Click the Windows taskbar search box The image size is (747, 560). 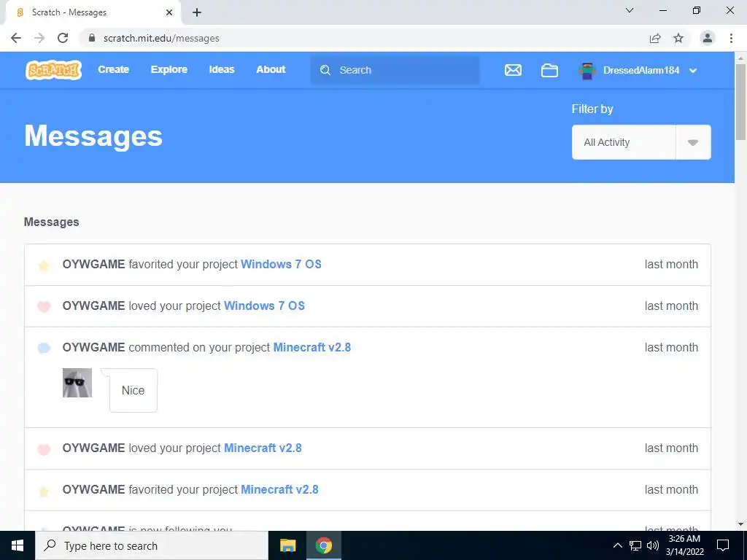[152, 545]
